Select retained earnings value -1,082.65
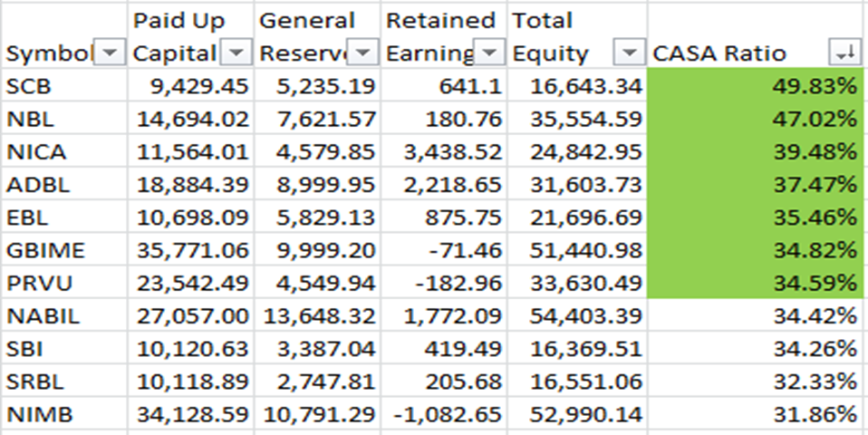Image resolution: width=868 pixels, height=435 pixels. [x=444, y=414]
